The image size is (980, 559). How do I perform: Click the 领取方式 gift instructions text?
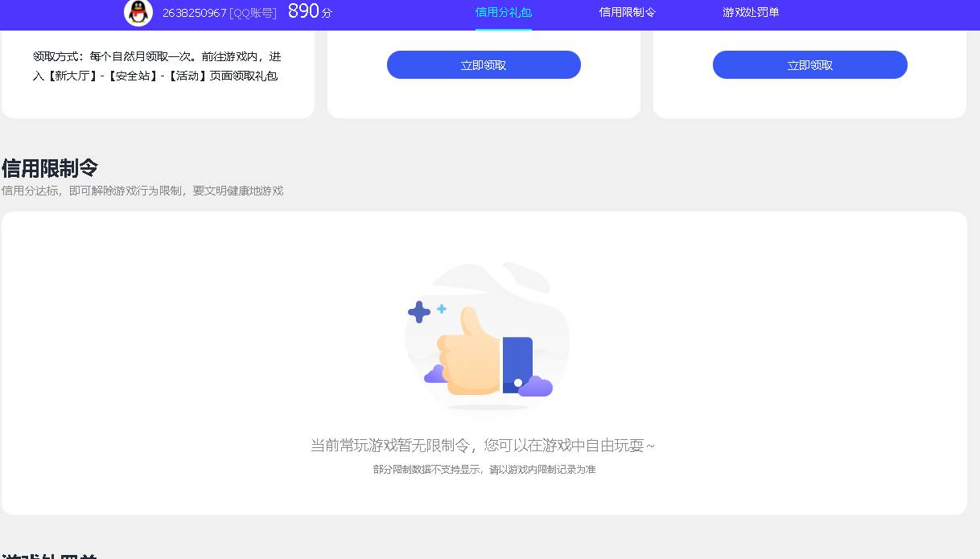pos(158,66)
